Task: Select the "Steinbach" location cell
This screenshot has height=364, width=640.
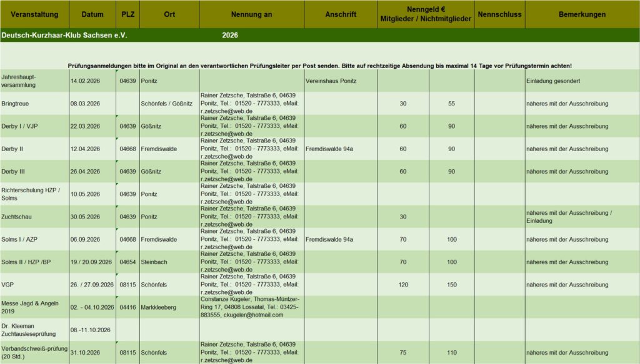Action: coord(169,262)
